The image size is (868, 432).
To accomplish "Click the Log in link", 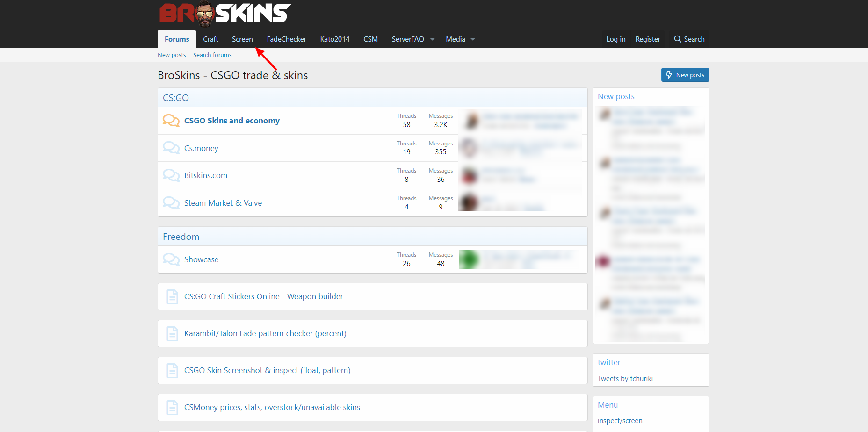I will (x=616, y=39).
